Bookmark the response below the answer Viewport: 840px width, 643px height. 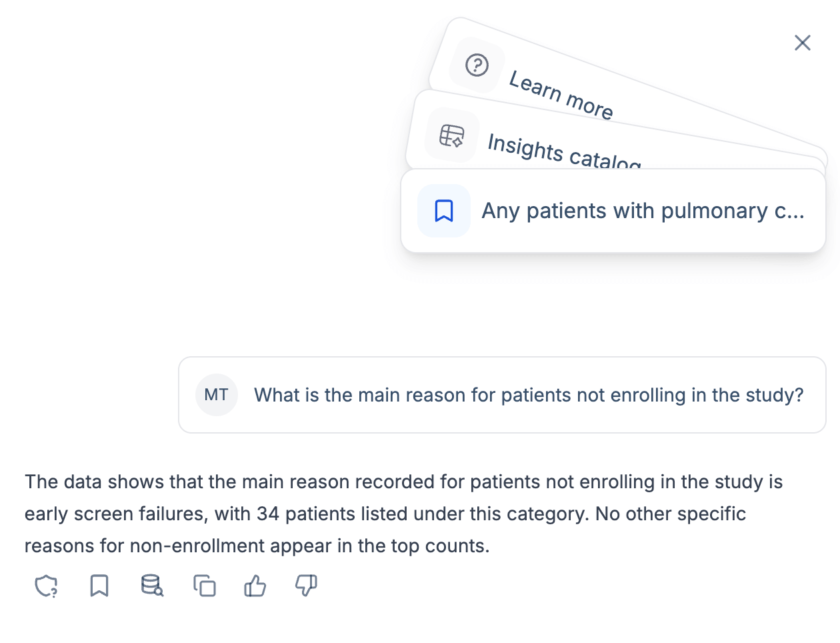pyautogui.click(x=99, y=586)
